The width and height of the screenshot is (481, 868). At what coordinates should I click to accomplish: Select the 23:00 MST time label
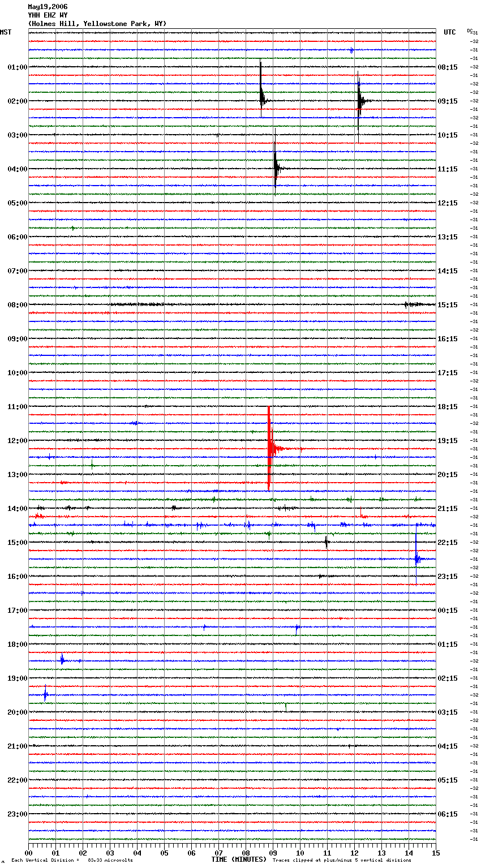click(18, 814)
